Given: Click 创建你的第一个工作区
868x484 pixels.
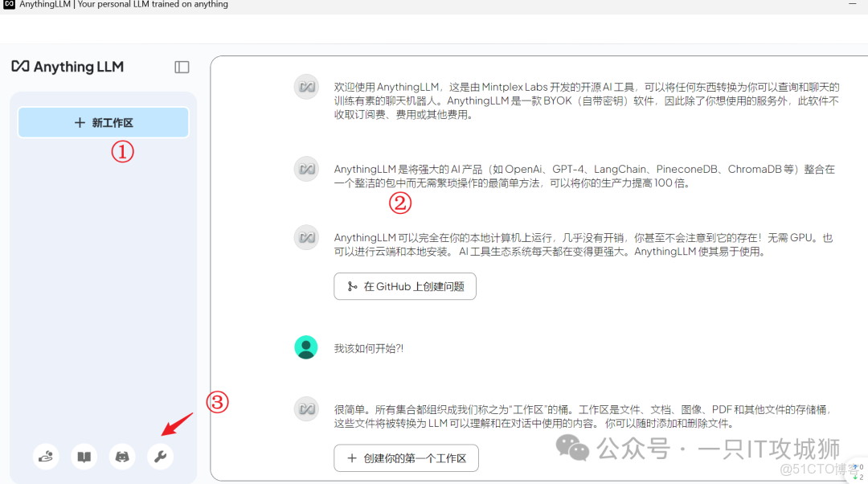Looking at the screenshot, I should (406, 458).
